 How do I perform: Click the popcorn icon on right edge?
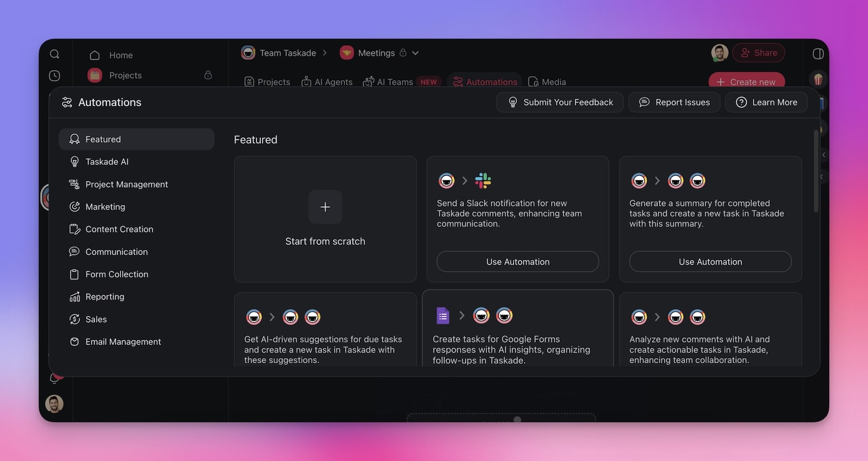tap(818, 79)
